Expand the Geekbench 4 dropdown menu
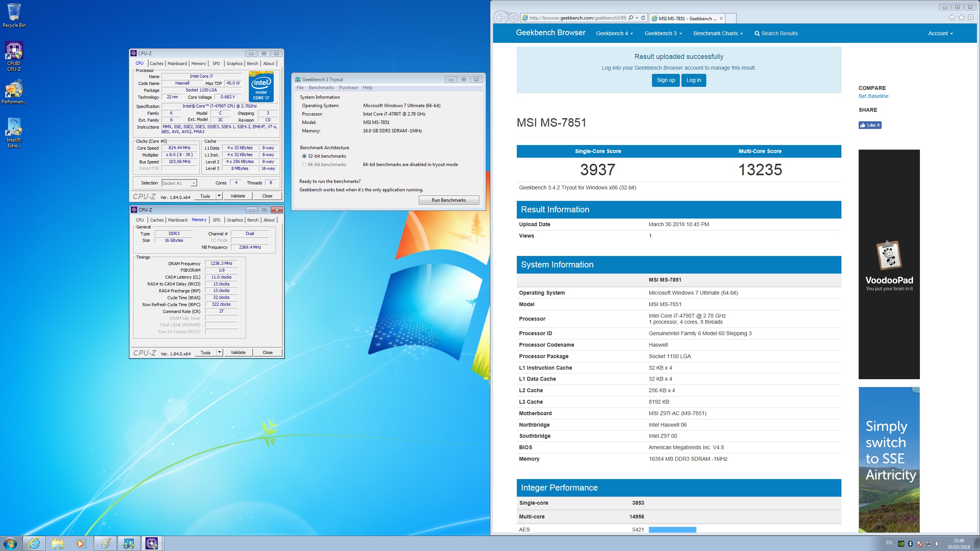The width and height of the screenshot is (980, 551). (x=614, y=33)
